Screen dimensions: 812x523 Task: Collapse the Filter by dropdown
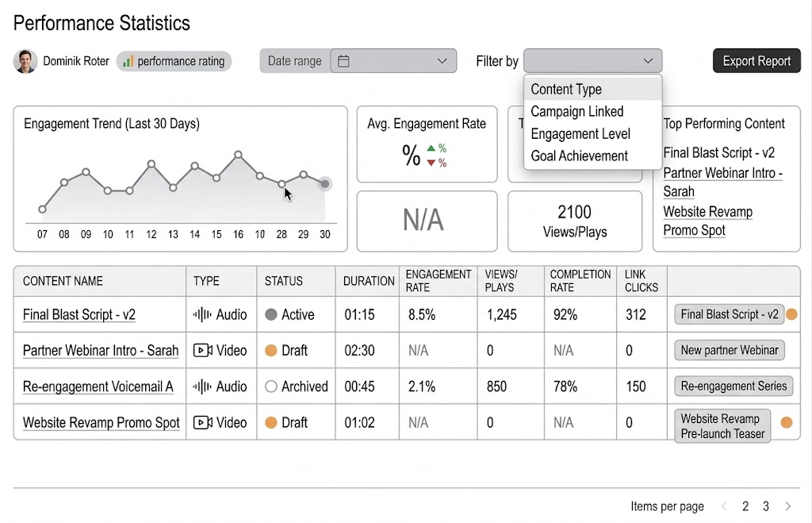pyautogui.click(x=592, y=61)
